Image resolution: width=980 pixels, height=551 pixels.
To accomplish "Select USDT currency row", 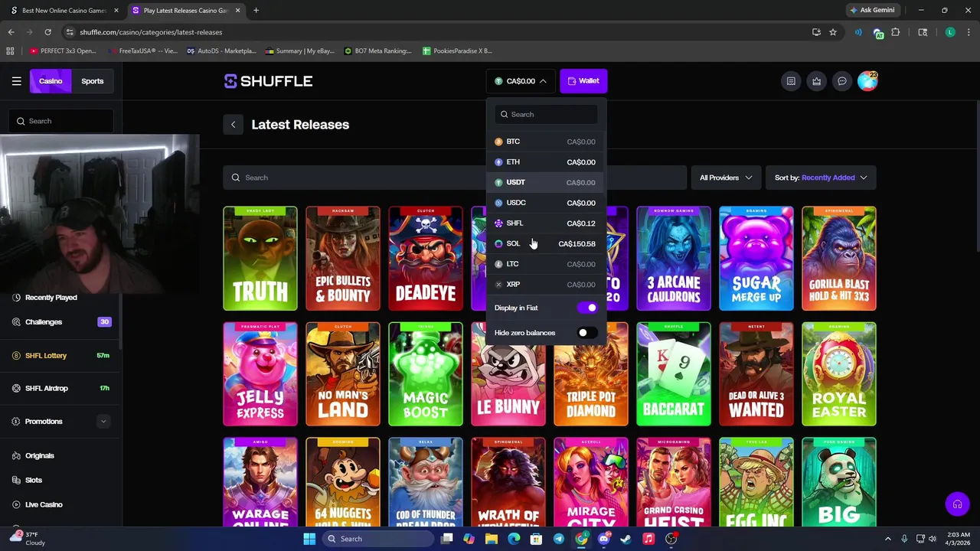I will tap(545, 182).
